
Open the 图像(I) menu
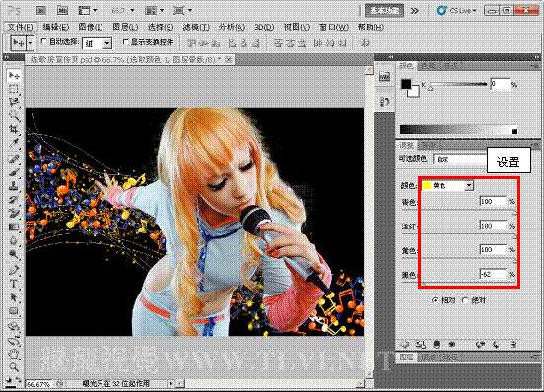[91, 27]
